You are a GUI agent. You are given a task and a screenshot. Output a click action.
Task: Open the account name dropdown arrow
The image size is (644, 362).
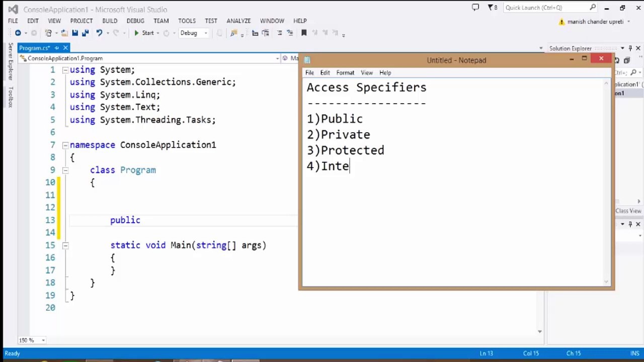coord(628,22)
